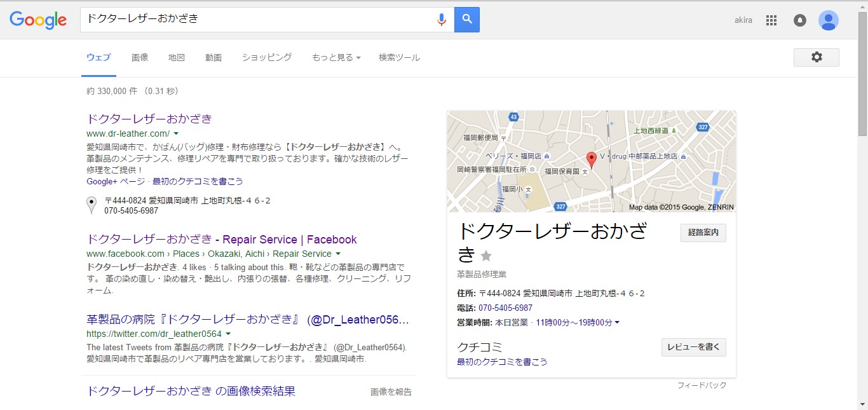The width and height of the screenshot is (868, 410).
Task: Click the location pin icon beside the address
Action: click(x=92, y=205)
